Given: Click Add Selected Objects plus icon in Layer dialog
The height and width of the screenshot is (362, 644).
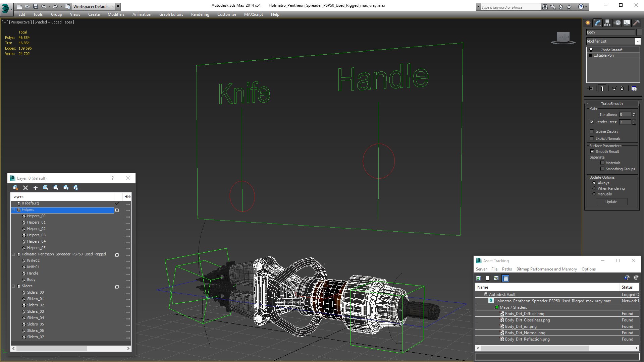Looking at the screenshot, I should (x=36, y=188).
